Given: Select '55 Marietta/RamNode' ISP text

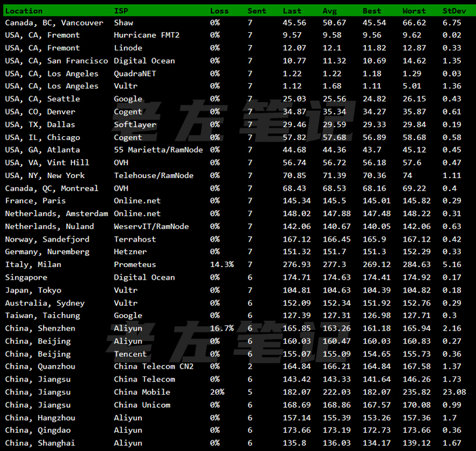Looking at the screenshot, I should point(158,150).
